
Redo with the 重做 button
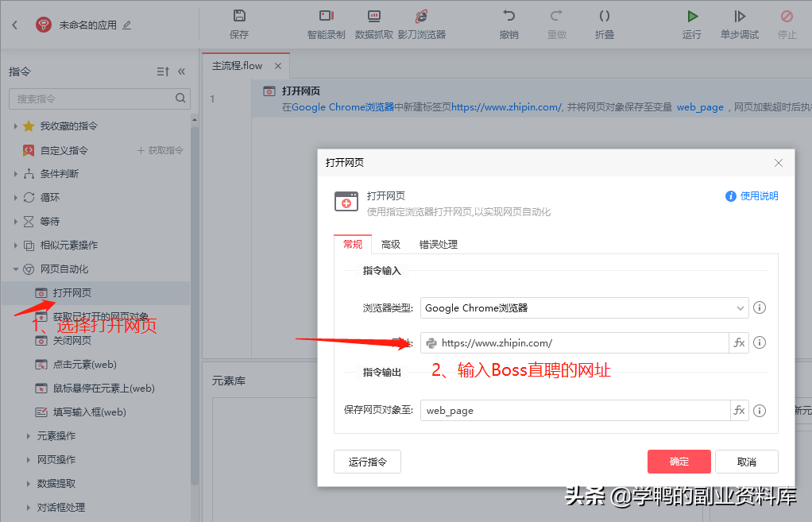(x=557, y=25)
